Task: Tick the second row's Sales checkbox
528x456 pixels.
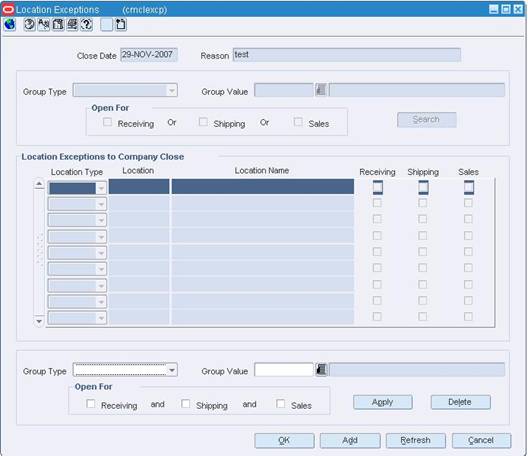Action: [x=468, y=203]
